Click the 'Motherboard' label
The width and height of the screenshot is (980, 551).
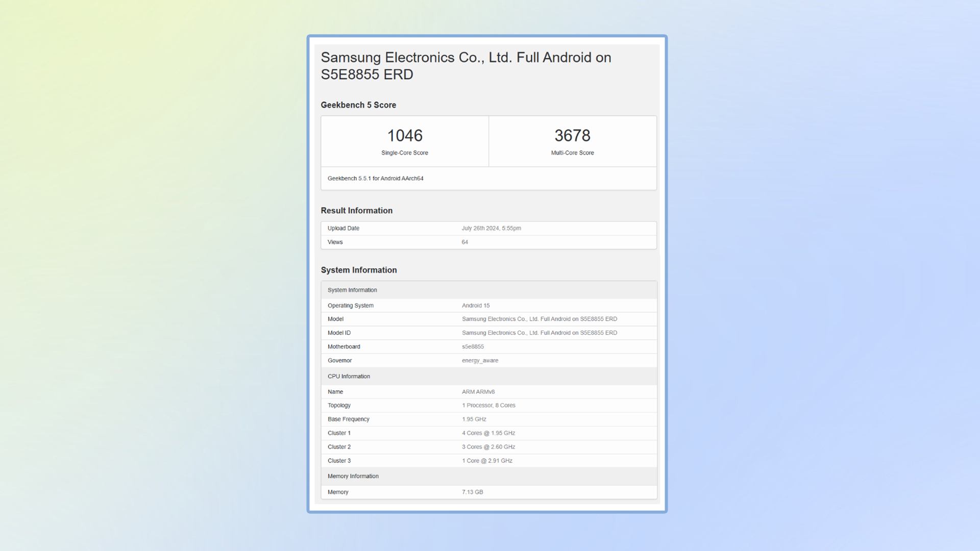point(344,347)
